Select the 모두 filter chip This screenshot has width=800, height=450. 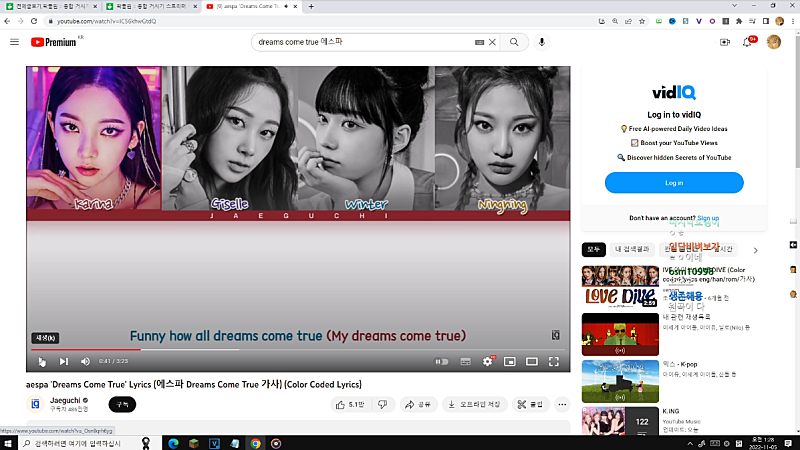pyautogui.click(x=593, y=249)
